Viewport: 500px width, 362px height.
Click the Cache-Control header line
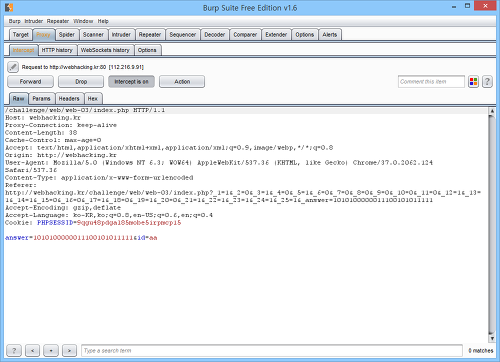[53, 140]
